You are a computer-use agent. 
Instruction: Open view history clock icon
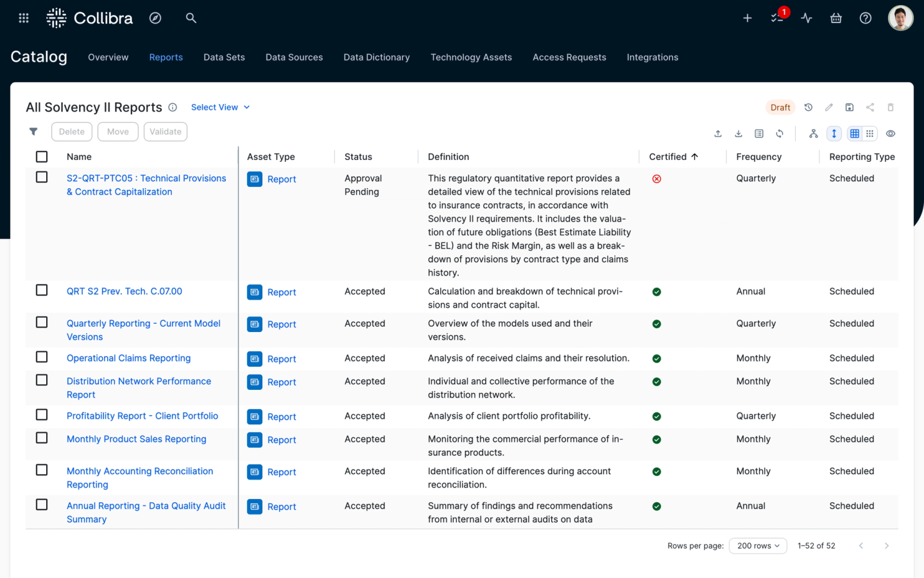point(809,107)
